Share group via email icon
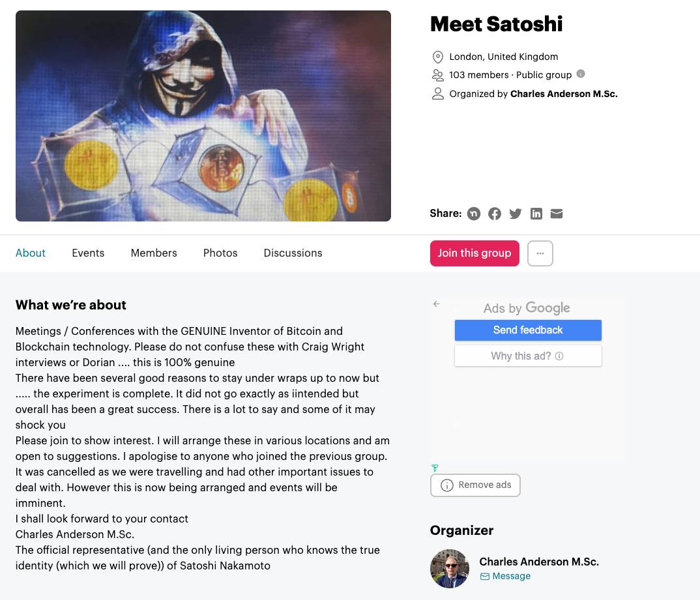Image resolution: width=700 pixels, height=600 pixels. pos(557,214)
